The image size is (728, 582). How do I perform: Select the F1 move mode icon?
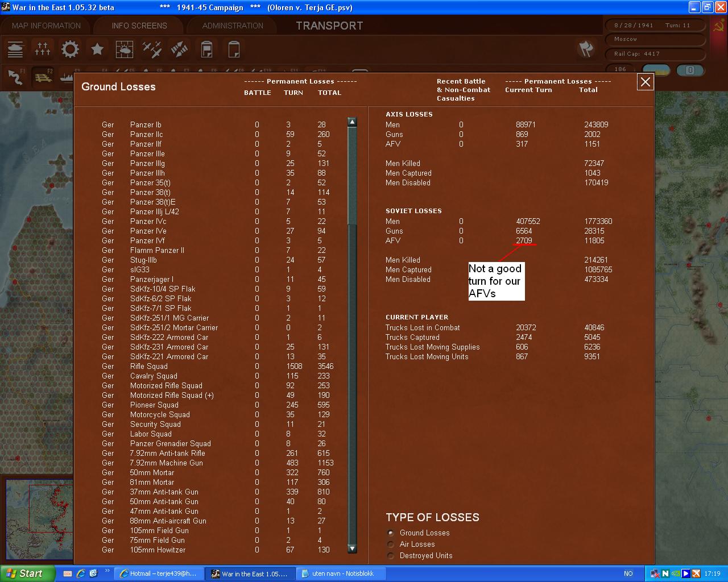coord(15,76)
